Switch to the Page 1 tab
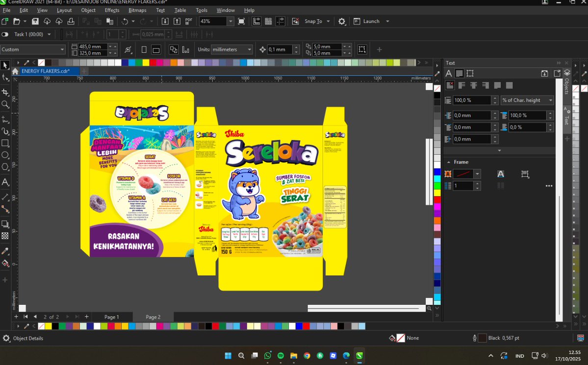Viewport: 588px width, 365px height. pyautogui.click(x=111, y=317)
